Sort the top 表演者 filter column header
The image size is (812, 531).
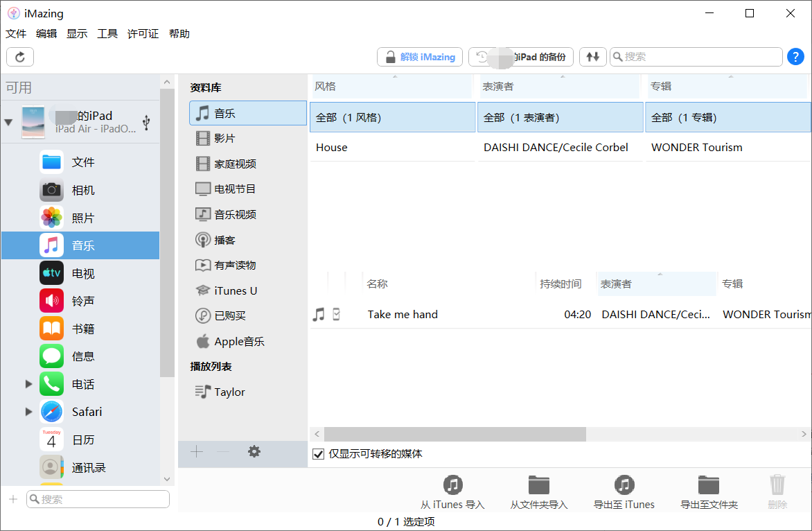(x=559, y=87)
